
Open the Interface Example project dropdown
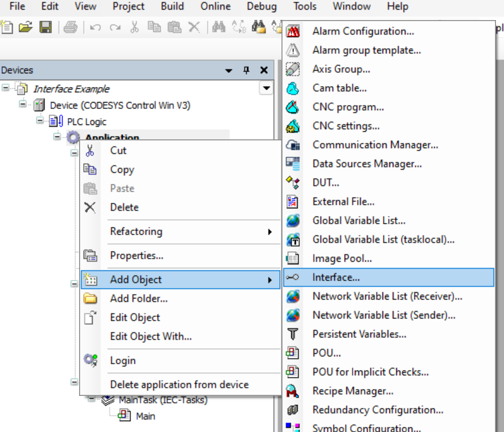tap(266, 88)
